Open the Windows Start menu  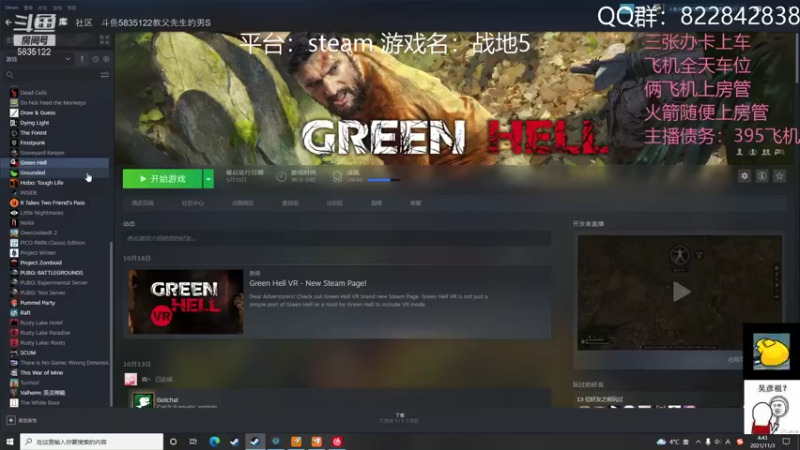10,441
